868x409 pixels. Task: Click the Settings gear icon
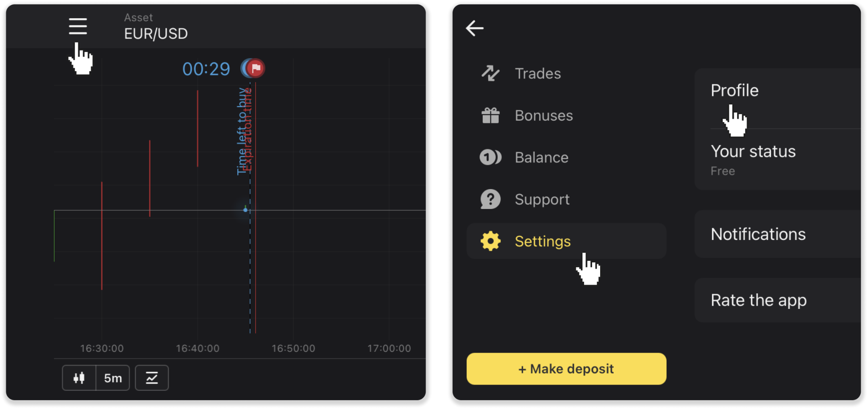pos(490,241)
